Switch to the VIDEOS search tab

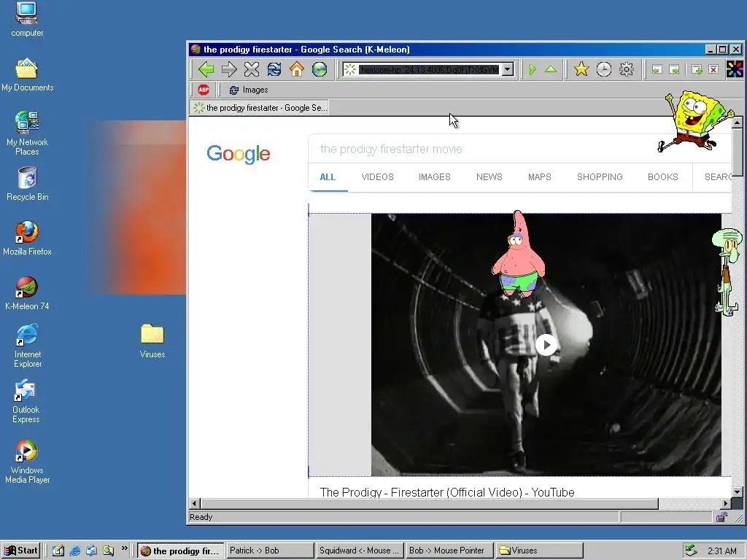(x=377, y=176)
